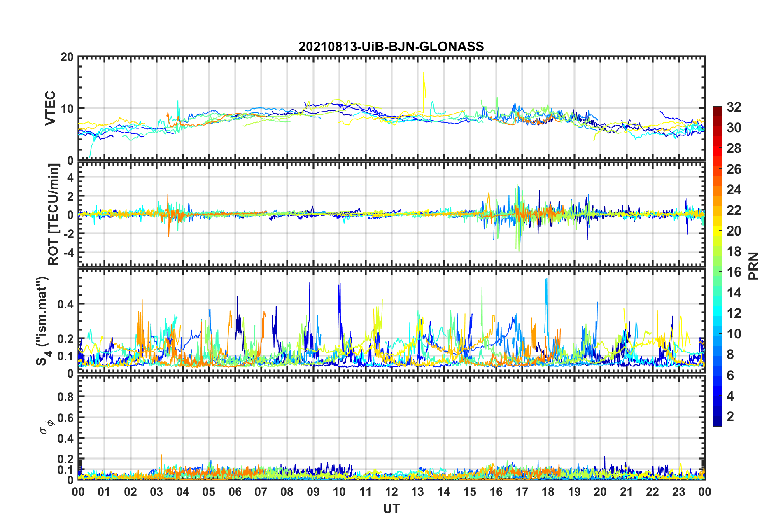The height and width of the screenshot is (532, 783).
Task: Click the ROT [TECU/min] axis label
Action: tap(54, 215)
